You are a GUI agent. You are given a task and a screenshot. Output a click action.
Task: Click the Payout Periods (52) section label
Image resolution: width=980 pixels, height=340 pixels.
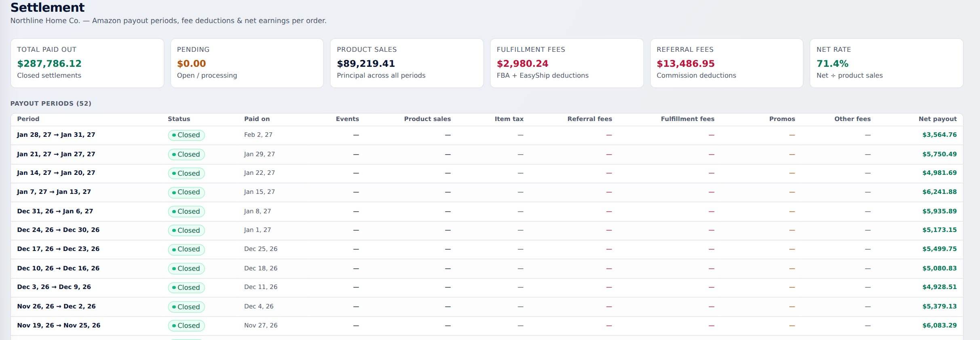point(51,104)
